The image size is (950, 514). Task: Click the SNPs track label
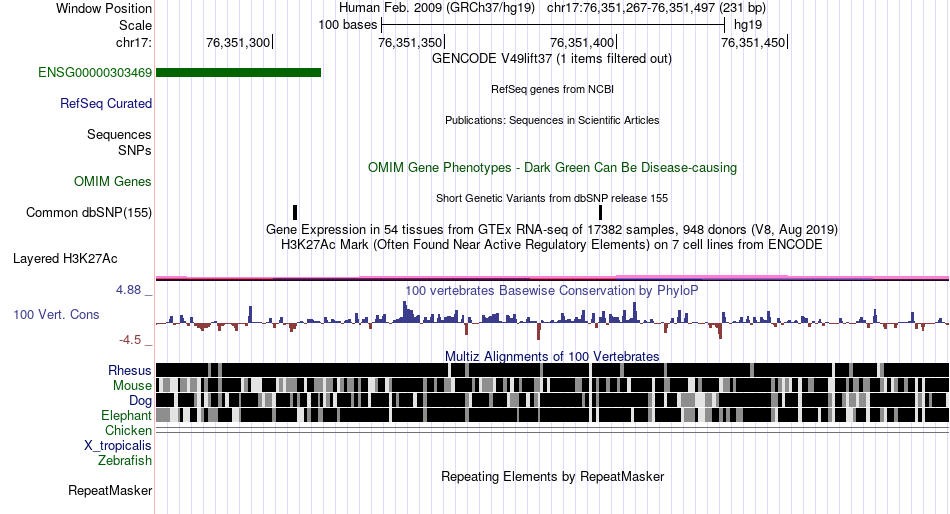(135, 150)
